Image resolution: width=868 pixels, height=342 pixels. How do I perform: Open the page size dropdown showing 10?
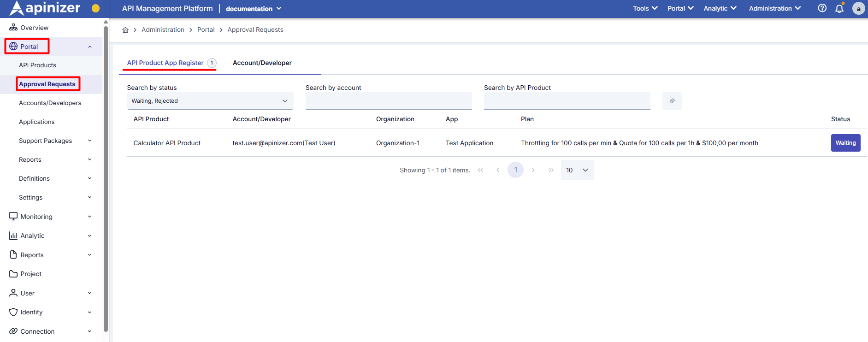pyautogui.click(x=577, y=170)
